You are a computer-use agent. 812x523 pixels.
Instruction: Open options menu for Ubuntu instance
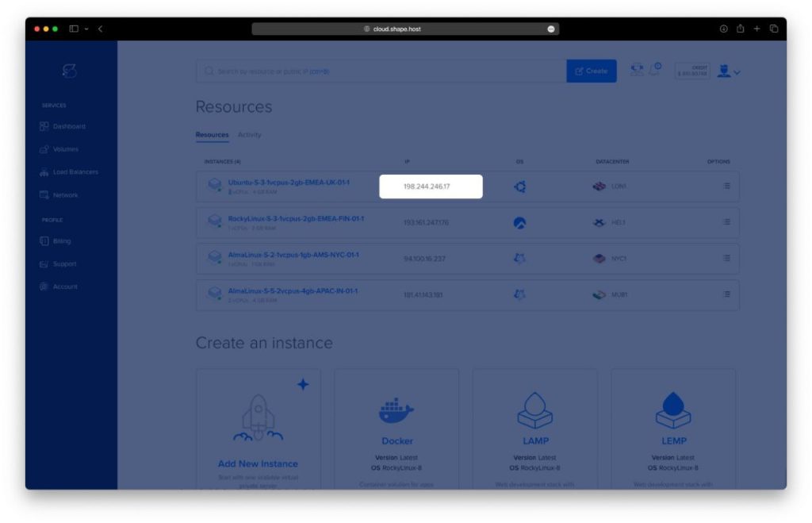tap(726, 186)
